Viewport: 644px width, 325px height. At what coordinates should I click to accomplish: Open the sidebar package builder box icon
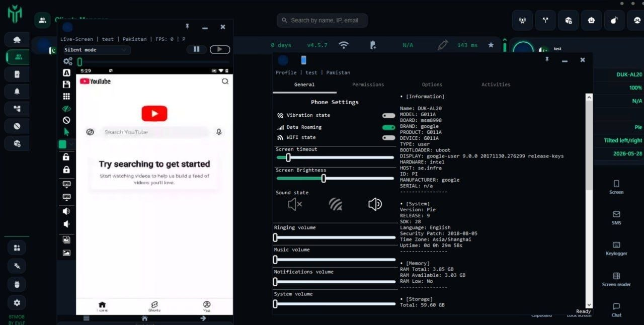pos(17,143)
